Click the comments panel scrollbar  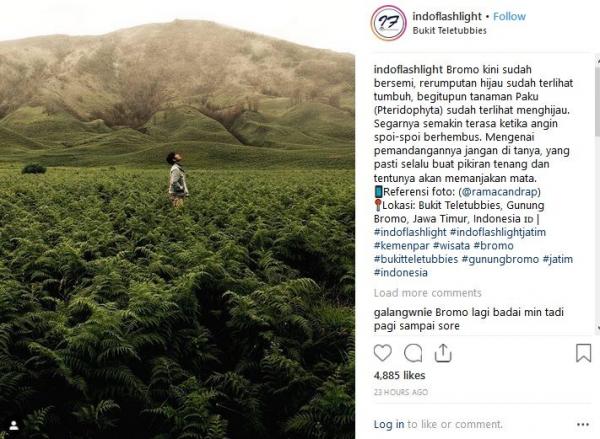click(598, 100)
